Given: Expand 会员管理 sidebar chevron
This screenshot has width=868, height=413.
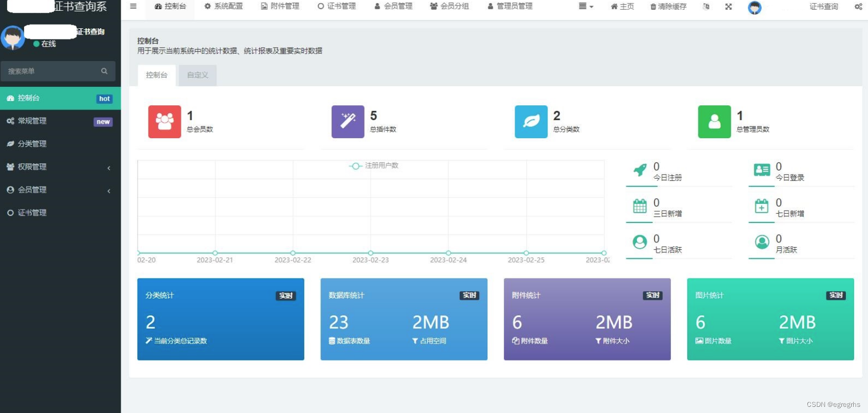Looking at the screenshot, I should [x=109, y=191].
